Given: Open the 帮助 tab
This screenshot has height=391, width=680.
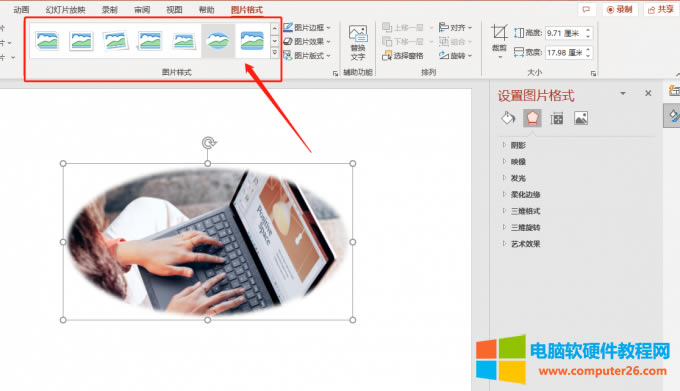Looking at the screenshot, I should click(206, 10).
